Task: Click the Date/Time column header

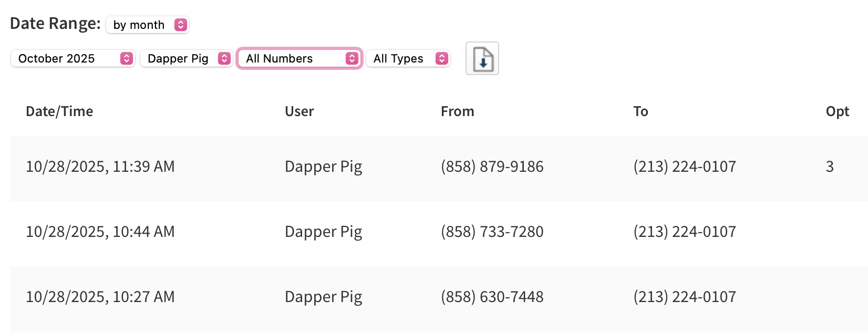Action: click(x=59, y=111)
